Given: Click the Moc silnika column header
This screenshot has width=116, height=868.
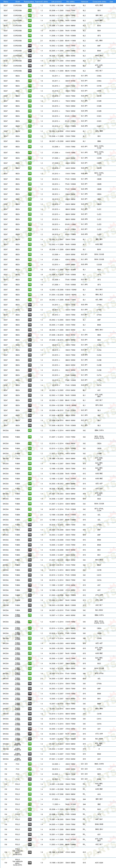Looking at the screenshot, I should pyautogui.click(x=70, y=1).
